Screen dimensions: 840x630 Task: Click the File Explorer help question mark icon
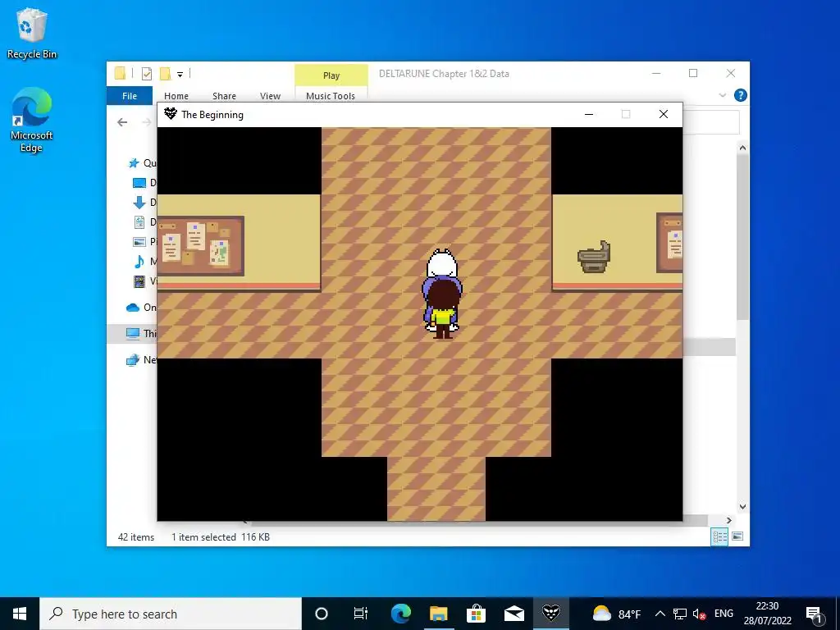click(741, 95)
